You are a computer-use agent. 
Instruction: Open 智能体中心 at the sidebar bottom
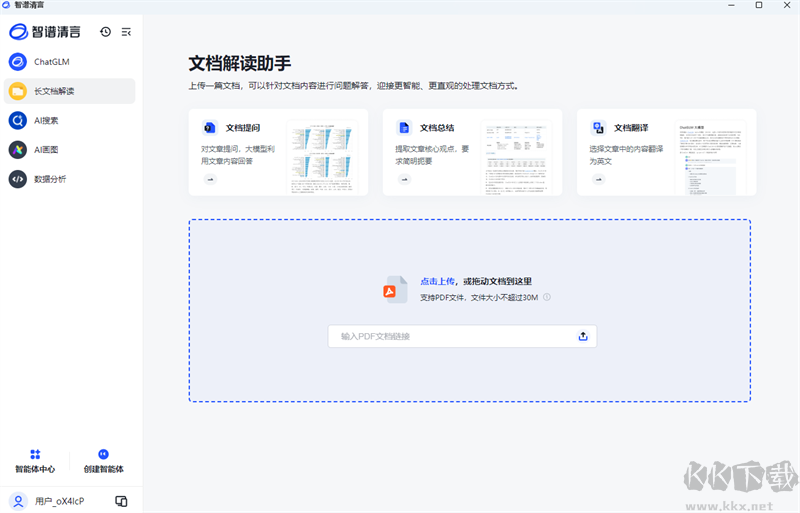(x=35, y=461)
